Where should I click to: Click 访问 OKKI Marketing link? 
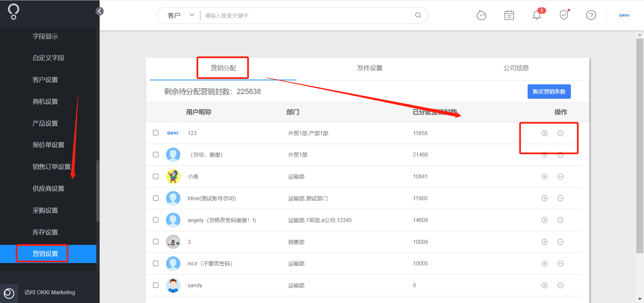[x=50, y=292]
